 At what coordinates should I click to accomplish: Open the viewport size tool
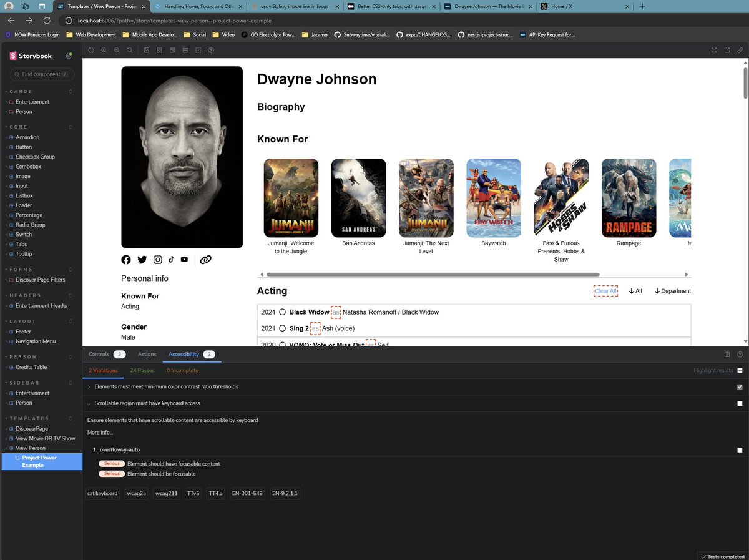pos(172,50)
